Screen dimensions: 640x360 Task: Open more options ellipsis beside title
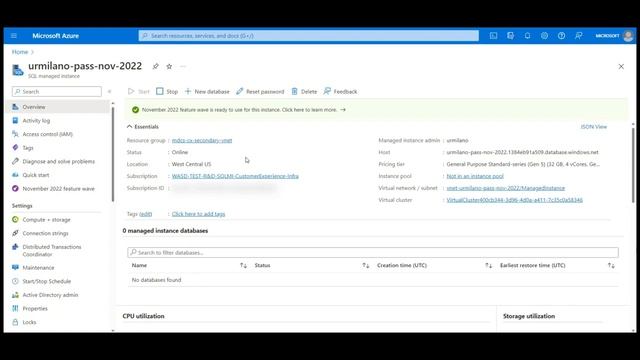coord(183,66)
